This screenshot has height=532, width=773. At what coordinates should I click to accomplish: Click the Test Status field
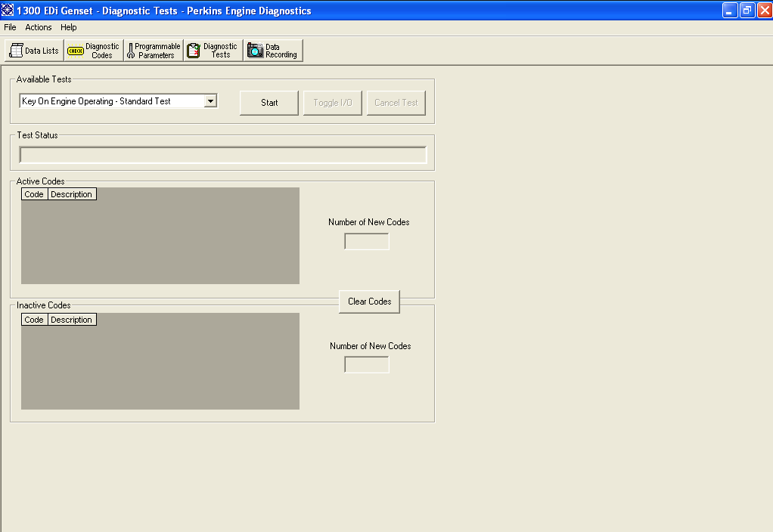click(x=223, y=155)
